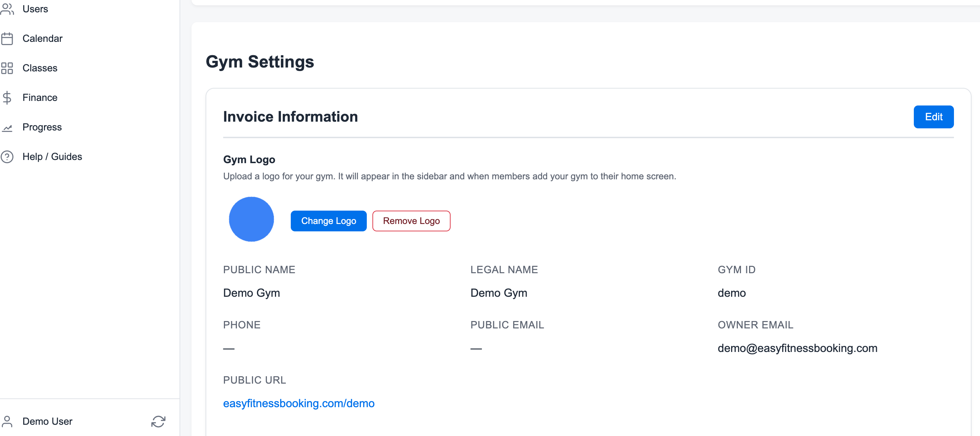This screenshot has width=980, height=436.
Task: Click the Gym ID value demo
Action: click(731, 293)
